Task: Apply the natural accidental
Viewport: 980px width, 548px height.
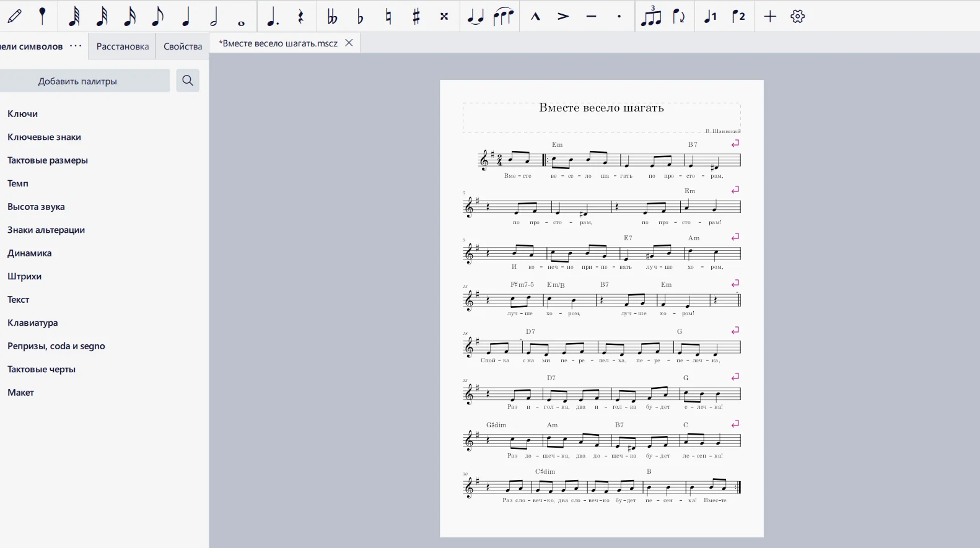Action: point(388,16)
